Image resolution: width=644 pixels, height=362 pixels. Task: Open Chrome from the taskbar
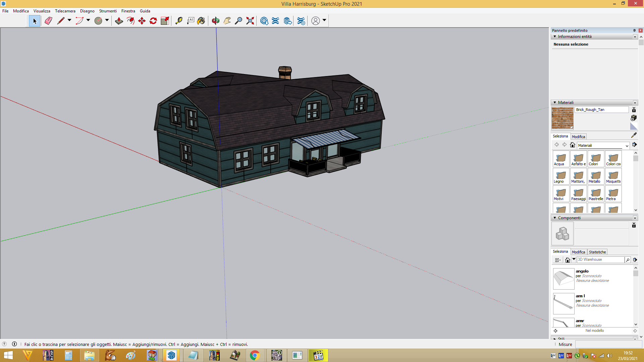coord(255,355)
